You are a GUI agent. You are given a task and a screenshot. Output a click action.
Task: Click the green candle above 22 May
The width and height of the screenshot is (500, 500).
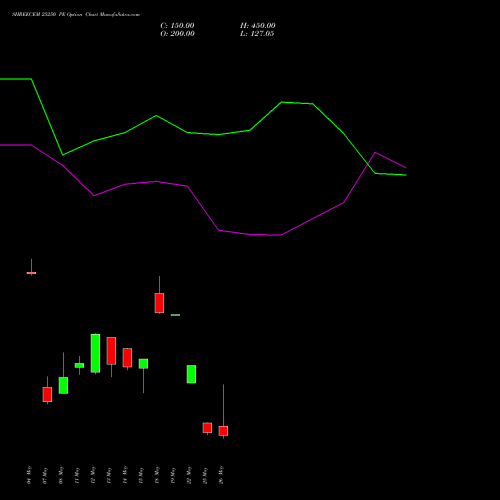coord(191,374)
